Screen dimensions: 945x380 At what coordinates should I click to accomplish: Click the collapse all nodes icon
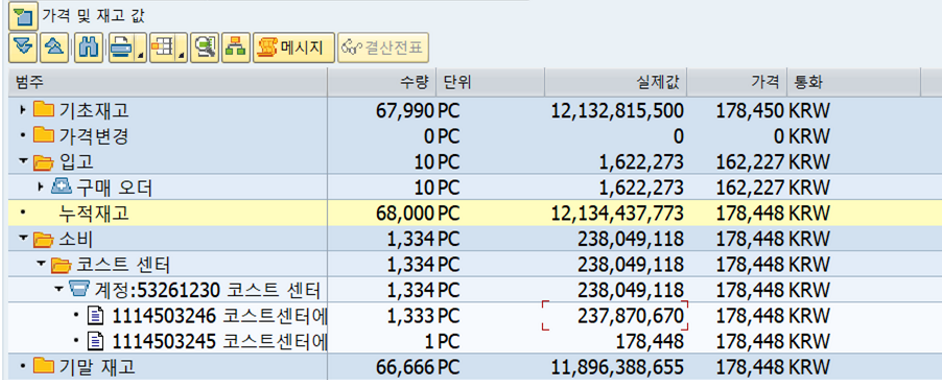[54, 48]
